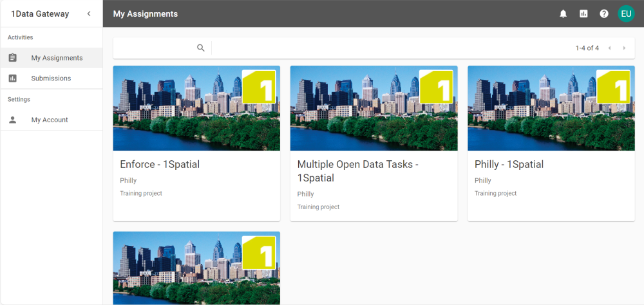Open Multiple Open Data Tasks - 1Spatial title

357,171
